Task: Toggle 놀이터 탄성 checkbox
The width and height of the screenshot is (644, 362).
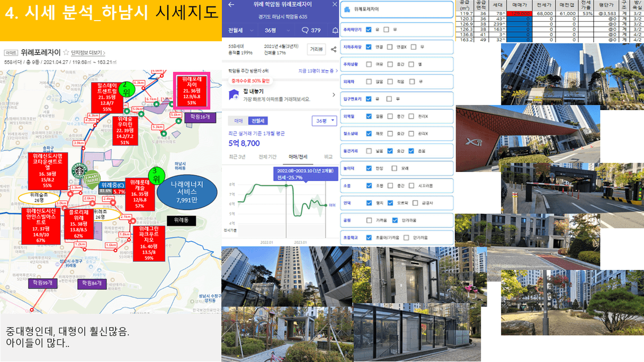Action: (x=369, y=168)
